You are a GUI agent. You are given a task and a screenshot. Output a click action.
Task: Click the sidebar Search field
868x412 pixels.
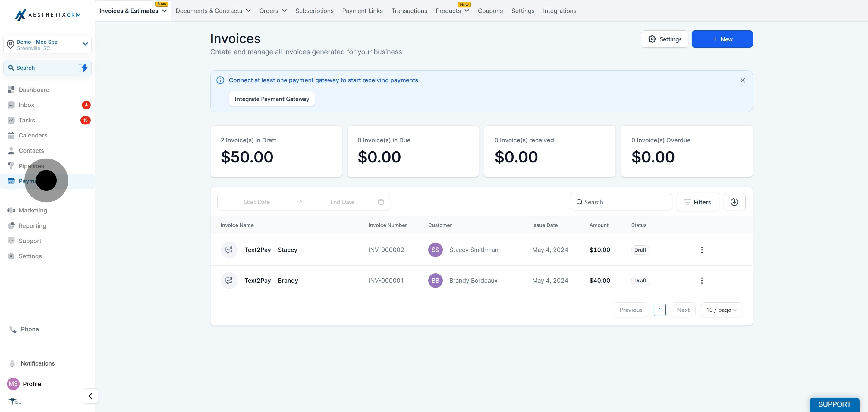47,68
